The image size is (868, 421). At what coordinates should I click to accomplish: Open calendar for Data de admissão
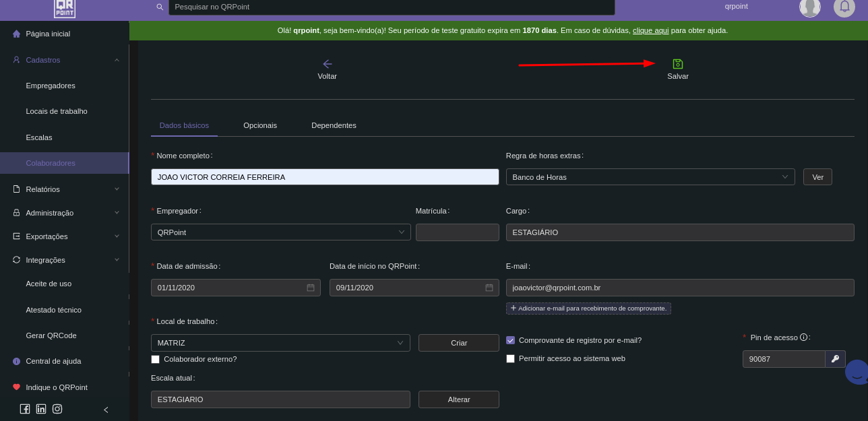(310, 288)
